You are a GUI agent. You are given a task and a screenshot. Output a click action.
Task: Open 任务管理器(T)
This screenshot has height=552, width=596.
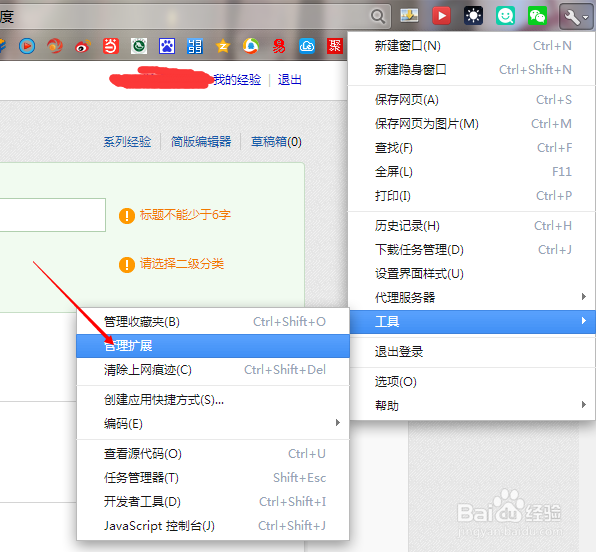coord(213,477)
